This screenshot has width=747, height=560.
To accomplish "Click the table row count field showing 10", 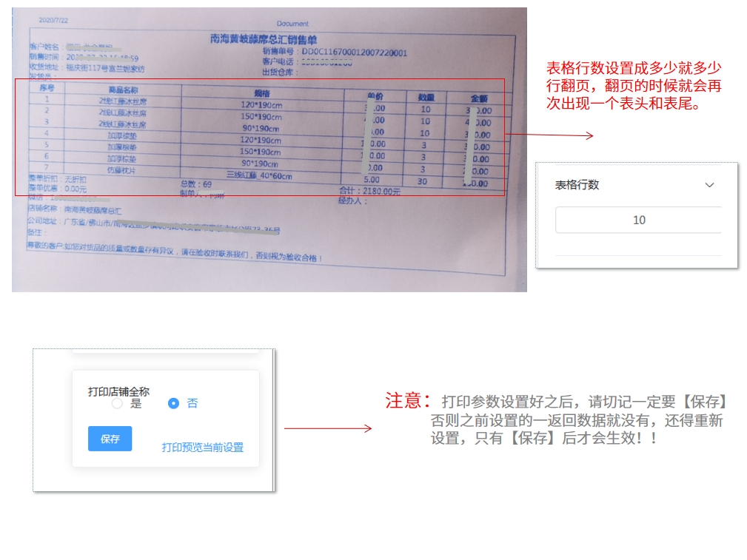I will point(638,220).
